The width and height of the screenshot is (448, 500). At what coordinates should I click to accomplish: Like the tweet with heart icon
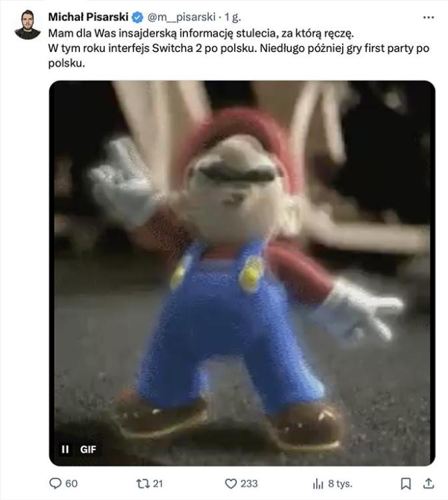click(x=231, y=484)
